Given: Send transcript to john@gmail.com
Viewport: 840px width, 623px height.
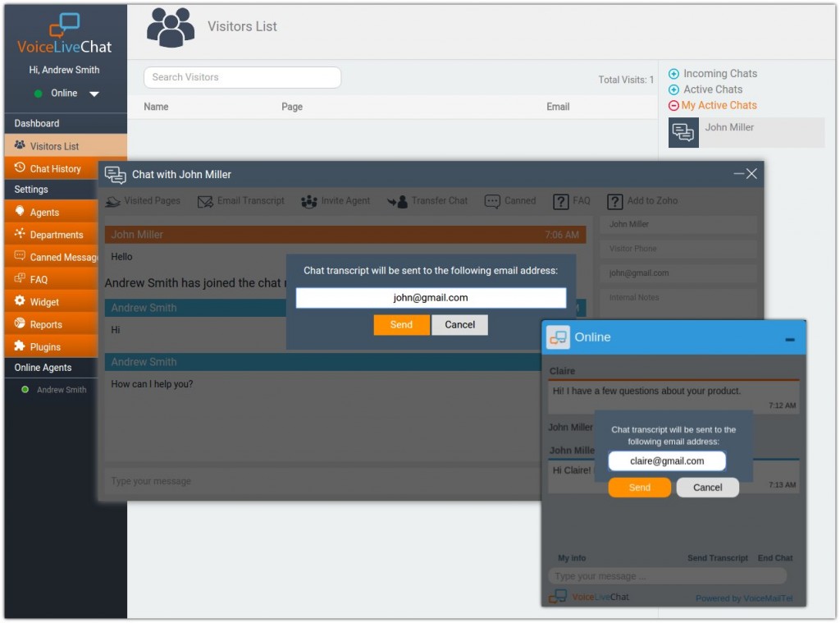Looking at the screenshot, I should tap(401, 325).
